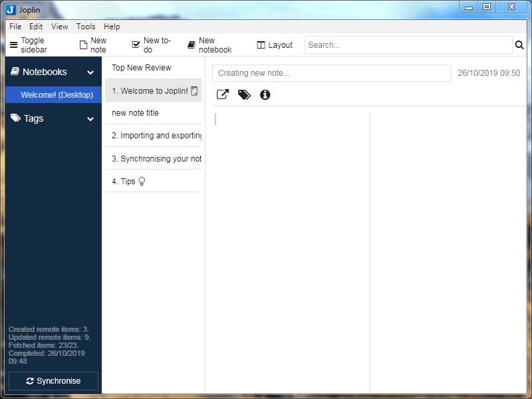Click into the note body editor area
The image size is (532, 399).
[291, 253]
